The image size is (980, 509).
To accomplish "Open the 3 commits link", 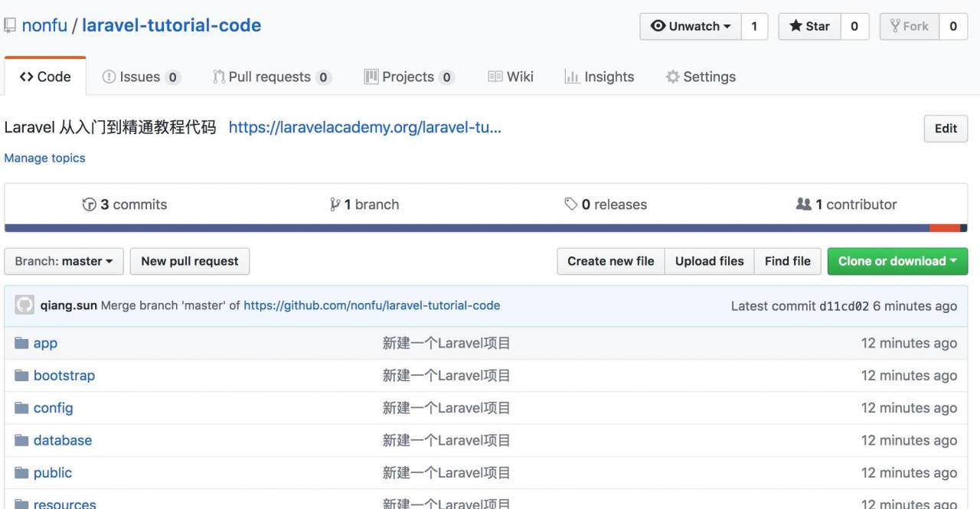I will [125, 204].
